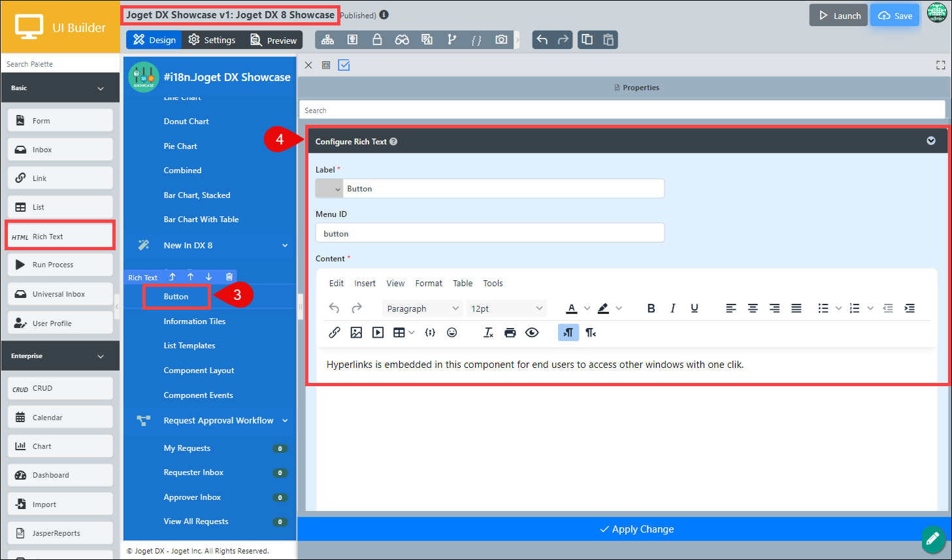The height and width of the screenshot is (560, 952).
Task: Open the Insert menu in content editor
Action: pos(365,284)
